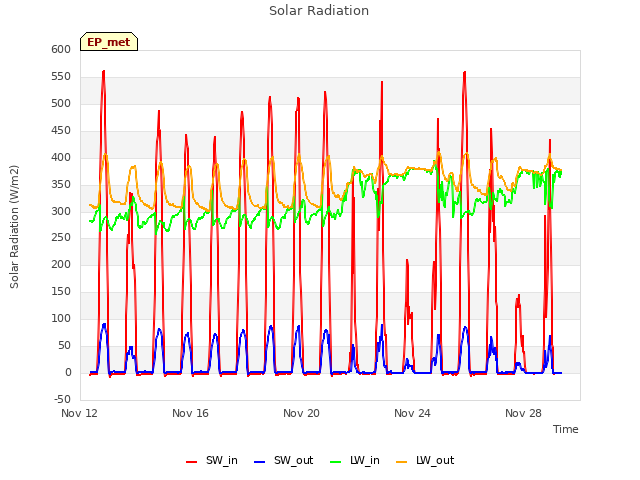
Task: Click the -50 y-axis tick label
Action: point(62,399)
